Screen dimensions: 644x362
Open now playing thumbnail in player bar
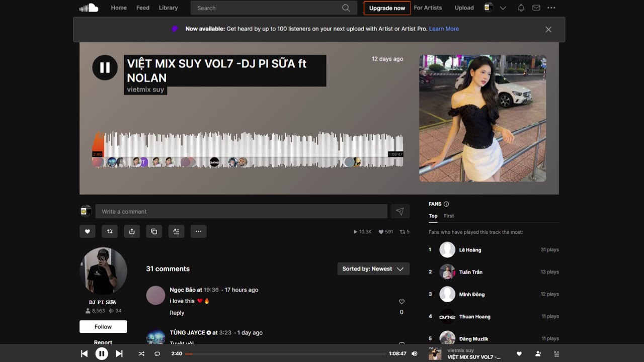(435, 353)
